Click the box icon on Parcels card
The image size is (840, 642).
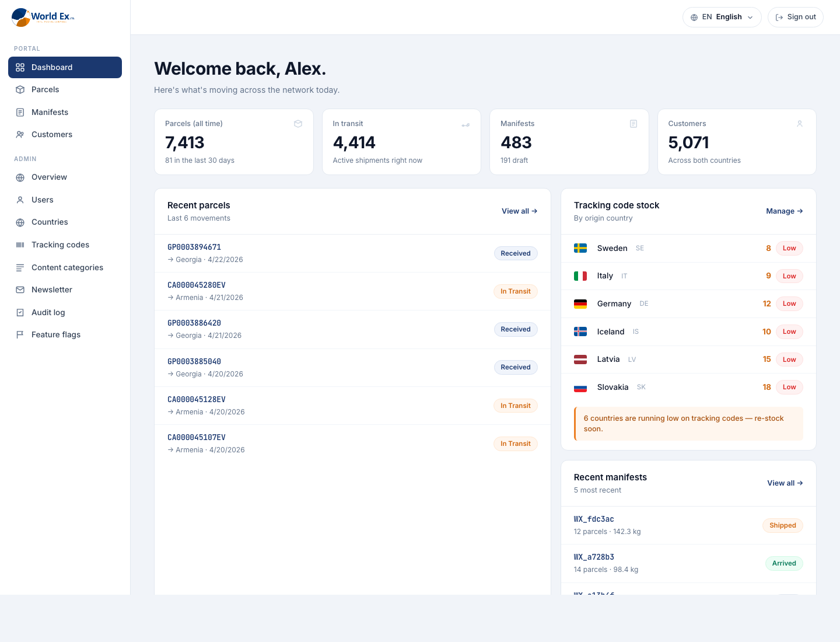click(298, 124)
